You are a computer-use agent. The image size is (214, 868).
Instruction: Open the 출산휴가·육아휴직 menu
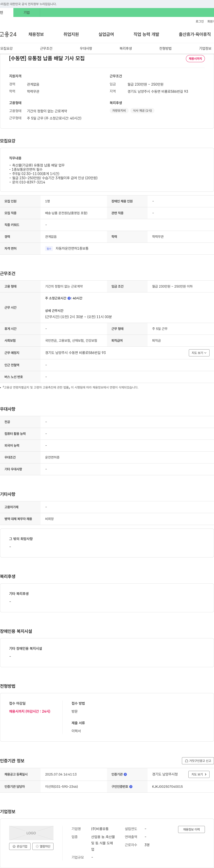coord(195,34)
